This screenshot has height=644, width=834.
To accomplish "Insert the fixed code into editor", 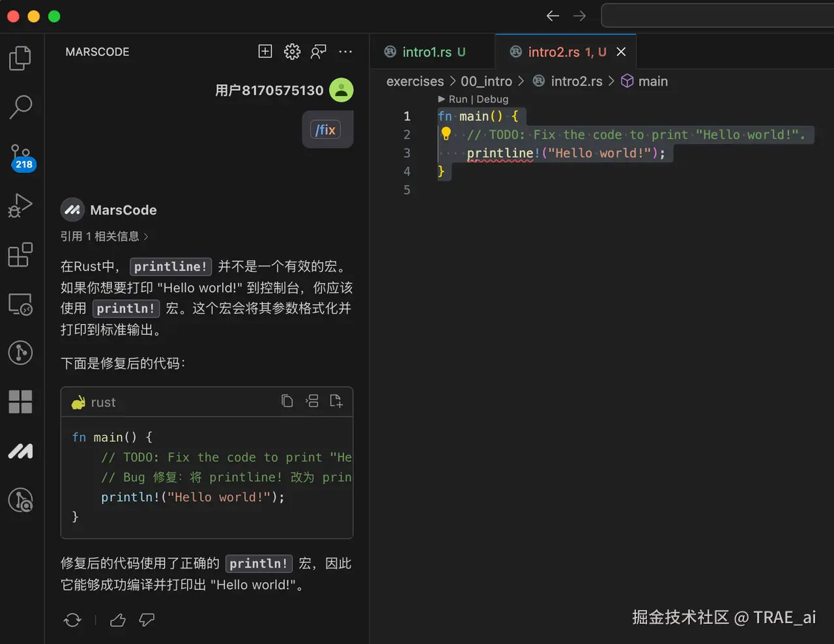I will coord(312,401).
